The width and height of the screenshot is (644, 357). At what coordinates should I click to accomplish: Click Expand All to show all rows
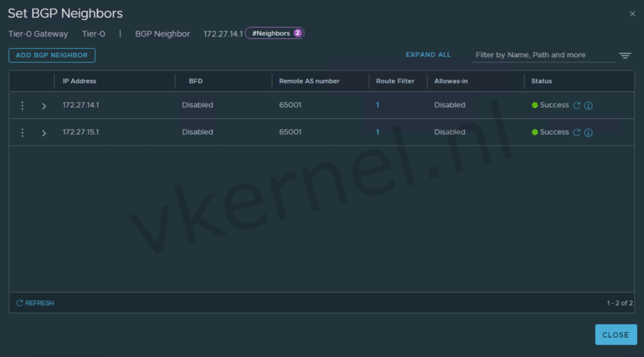(428, 55)
